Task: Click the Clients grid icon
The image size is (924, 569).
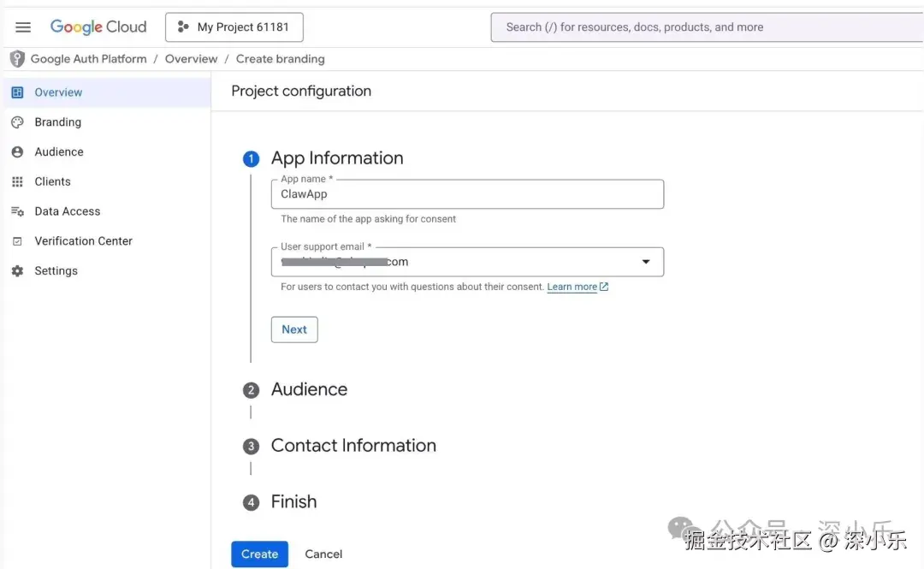Action: (17, 182)
